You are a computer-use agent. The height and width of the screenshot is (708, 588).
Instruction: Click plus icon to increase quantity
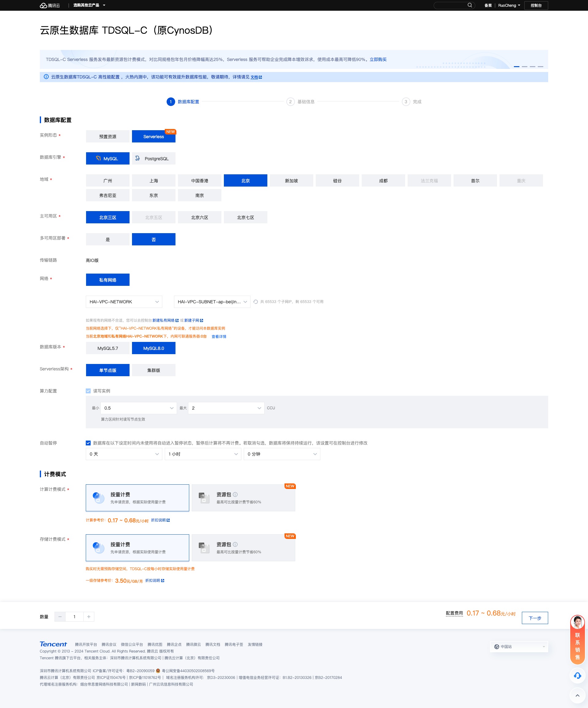click(89, 617)
